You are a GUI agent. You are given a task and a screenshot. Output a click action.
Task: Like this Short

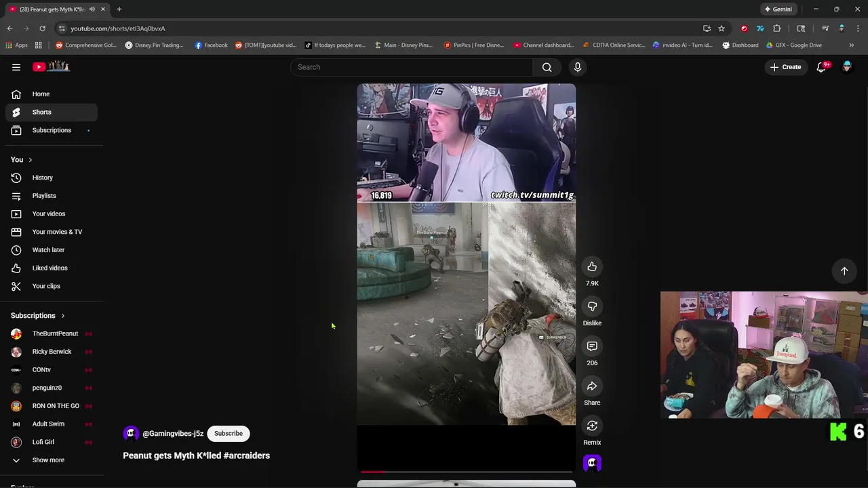(x=592, y=267)
